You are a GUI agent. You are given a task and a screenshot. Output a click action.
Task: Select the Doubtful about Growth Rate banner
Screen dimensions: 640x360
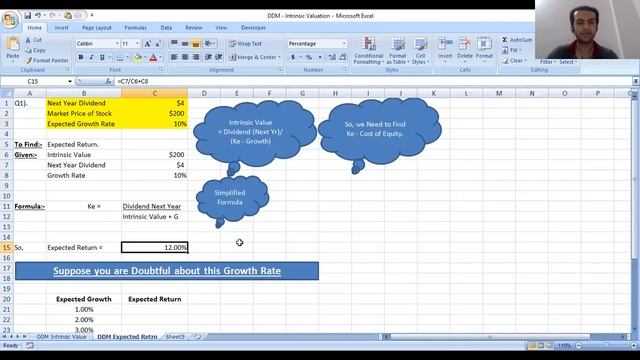tap(167, 271)
